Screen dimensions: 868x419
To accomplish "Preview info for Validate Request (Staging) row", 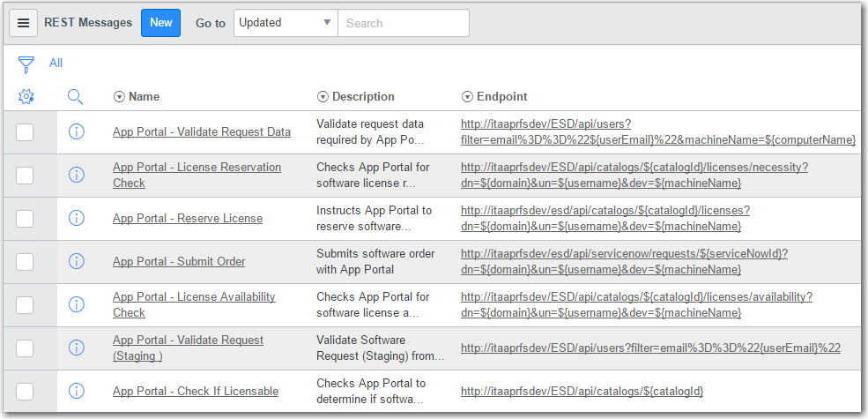I will point(77,348).
